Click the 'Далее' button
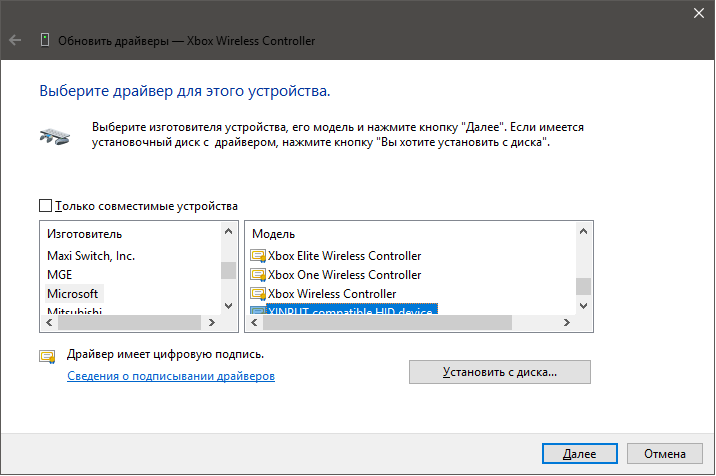The width and height of the screenshot is (716, 476). pyautogui.click(x=579, y=454)
